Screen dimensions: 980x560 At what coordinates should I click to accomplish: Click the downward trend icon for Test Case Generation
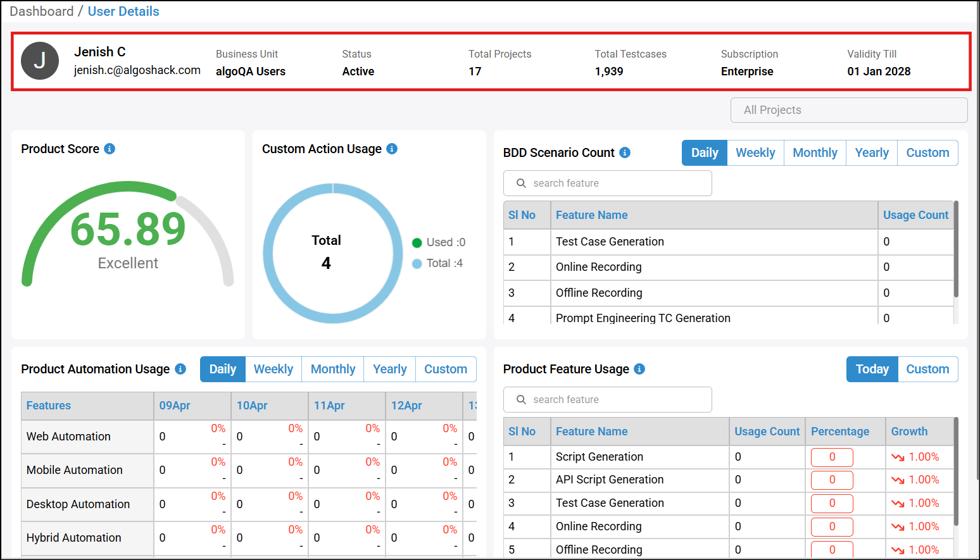pyautogui.click(x=898, y=504)
